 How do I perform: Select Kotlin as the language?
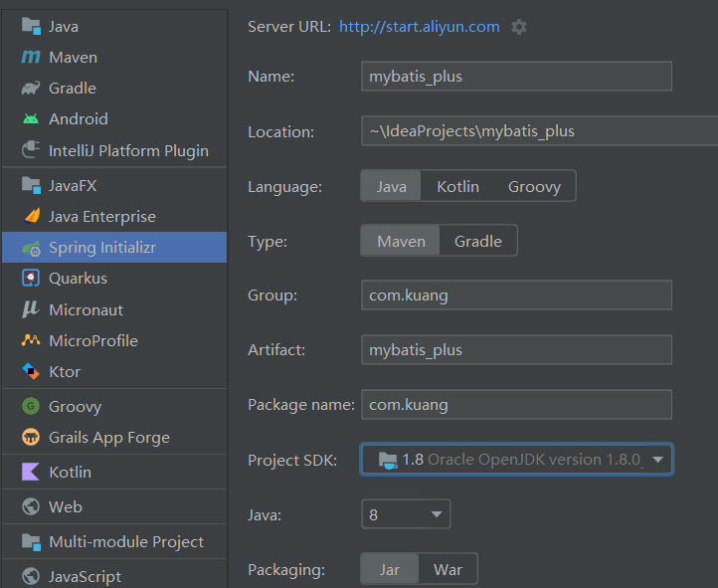click(457, 186)
